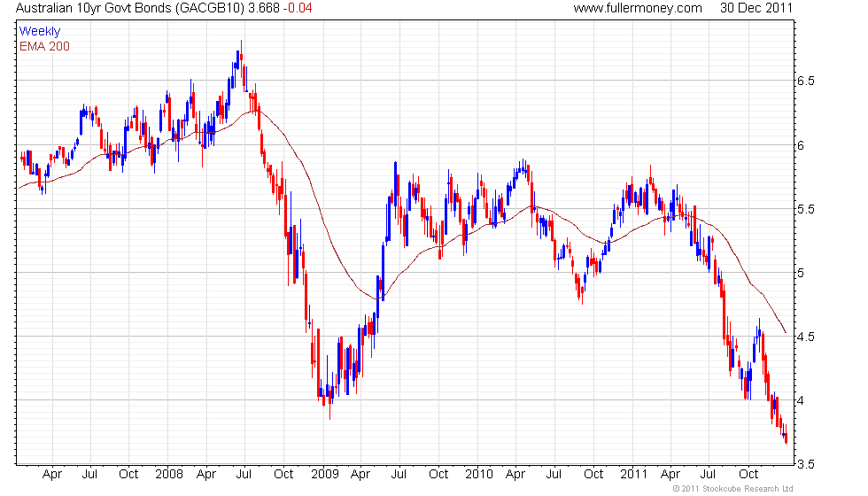Click the Stockcube Research Ltd copyright text

coord(732,489)
